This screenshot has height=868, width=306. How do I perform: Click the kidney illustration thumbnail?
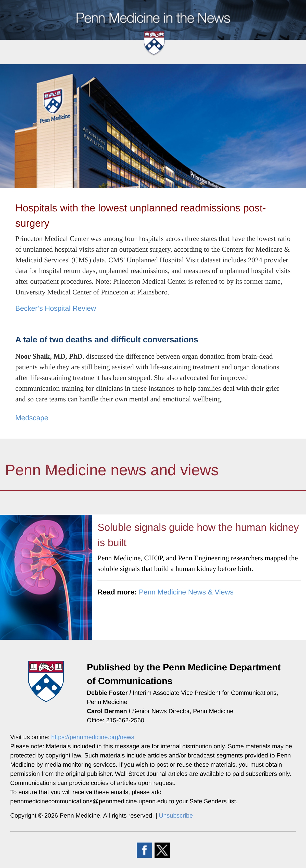[x=46, y=577]
